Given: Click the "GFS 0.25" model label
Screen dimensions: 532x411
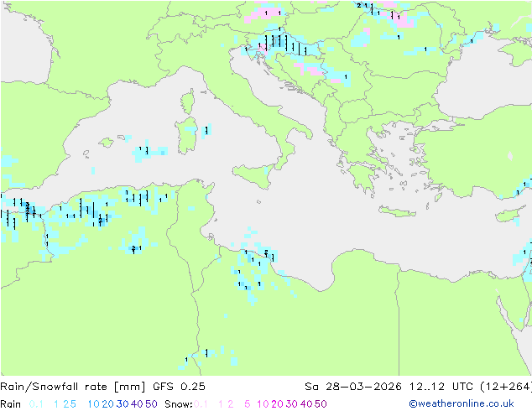Looking at the screenshot, I should click(179, 387).
